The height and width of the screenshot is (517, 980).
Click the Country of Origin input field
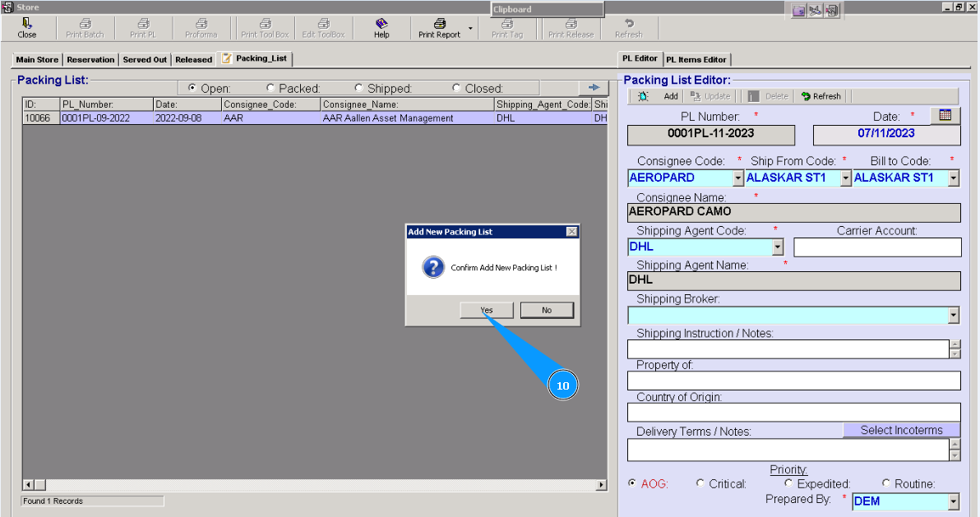point(793,413)
